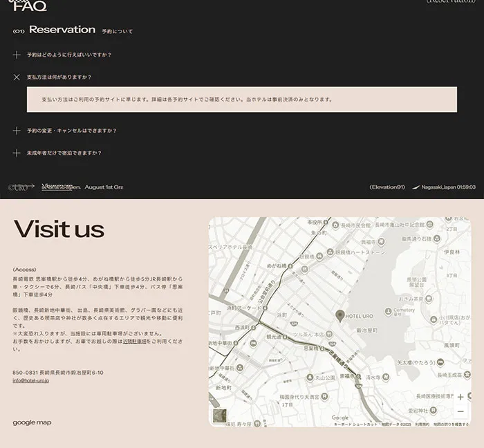Open the google map link
The image size is (484, 448).
coord(32,422)
